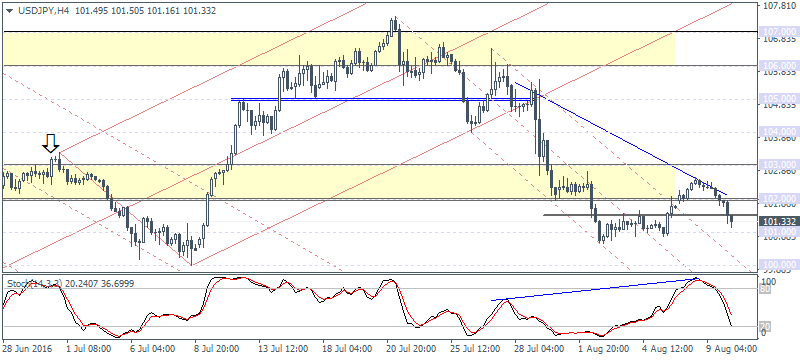Click the 4 Aug 12:00 time label

click(667, 350)
